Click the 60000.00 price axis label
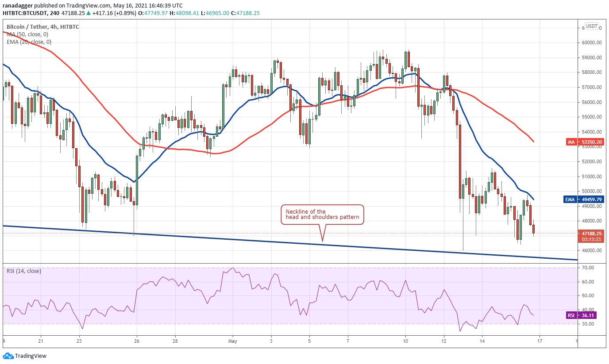609x364 pixels. coord(592,43)
